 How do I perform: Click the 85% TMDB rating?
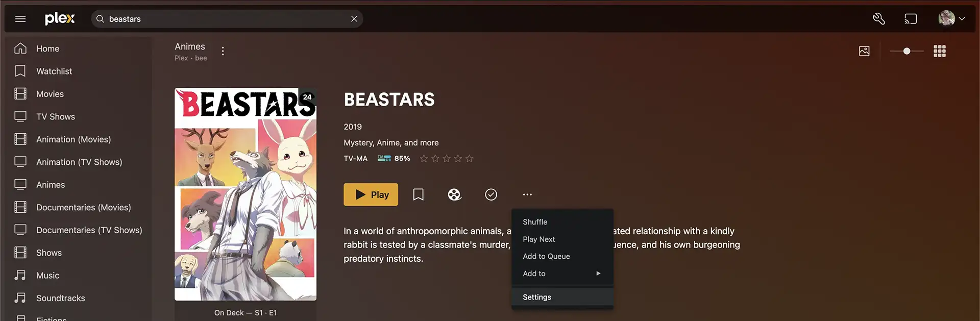pyautogui.click(x=394, y=159)
